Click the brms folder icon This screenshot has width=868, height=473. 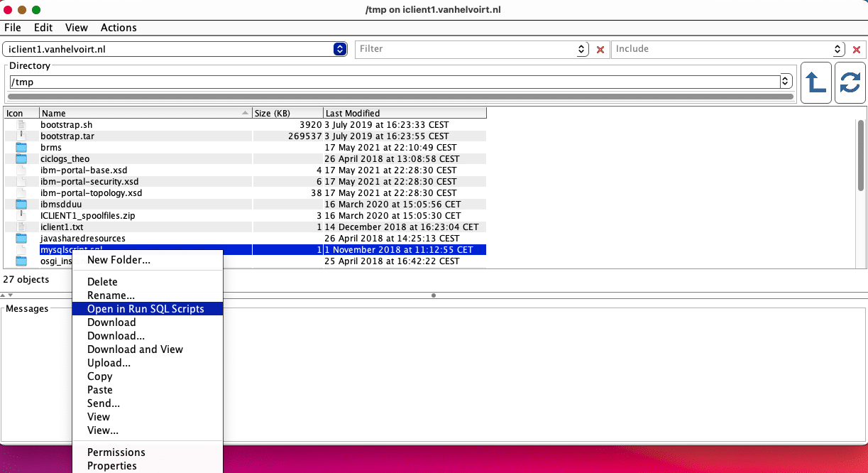point(21,148)
